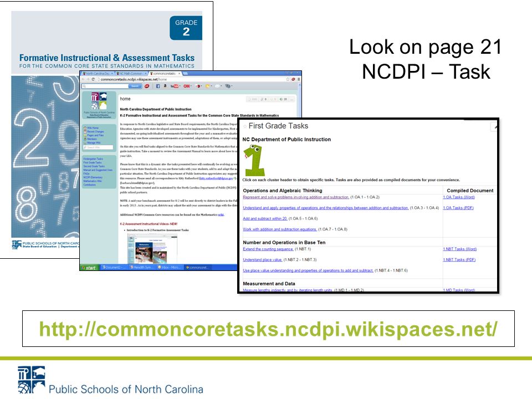Image resolution: width=532 pixels, height=399 pixels.
Task: Open Wiki Home in sidebar
Action: tap(93, 128)
